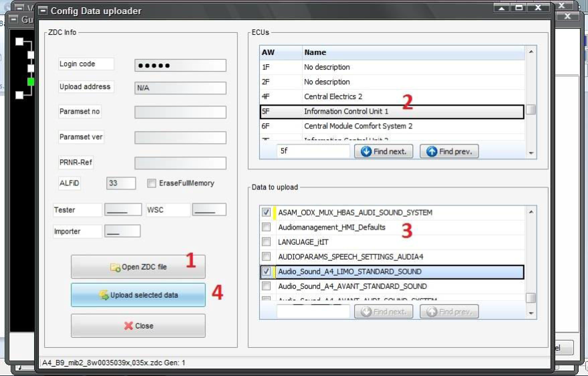
Task: Click the WSC input field
Action: tap(209, 209)
